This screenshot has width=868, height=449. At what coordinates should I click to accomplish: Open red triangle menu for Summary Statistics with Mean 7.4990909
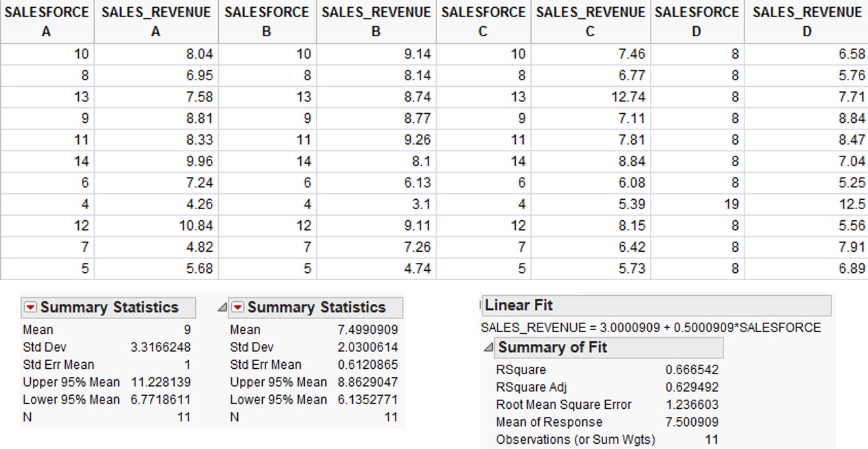[238, 308]
